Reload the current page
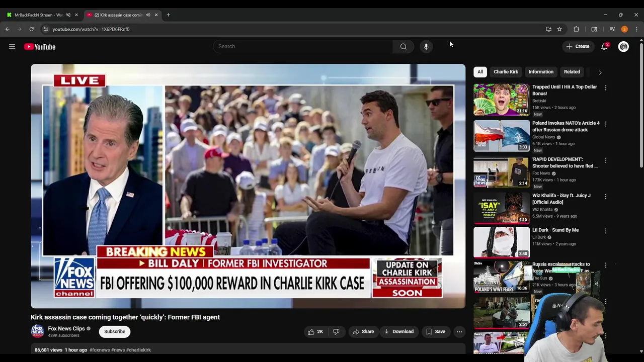The width and height of the screenshot is (644, 362). coord(31,29)
